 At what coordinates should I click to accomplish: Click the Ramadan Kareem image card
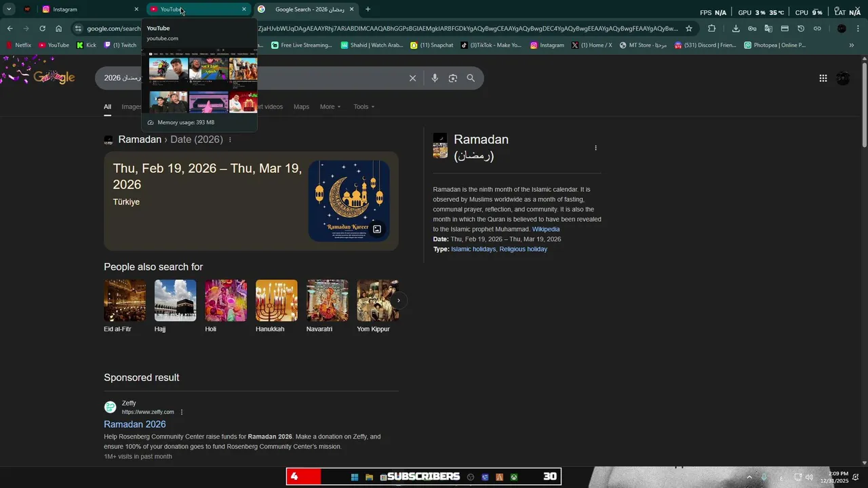pos(349,201)
